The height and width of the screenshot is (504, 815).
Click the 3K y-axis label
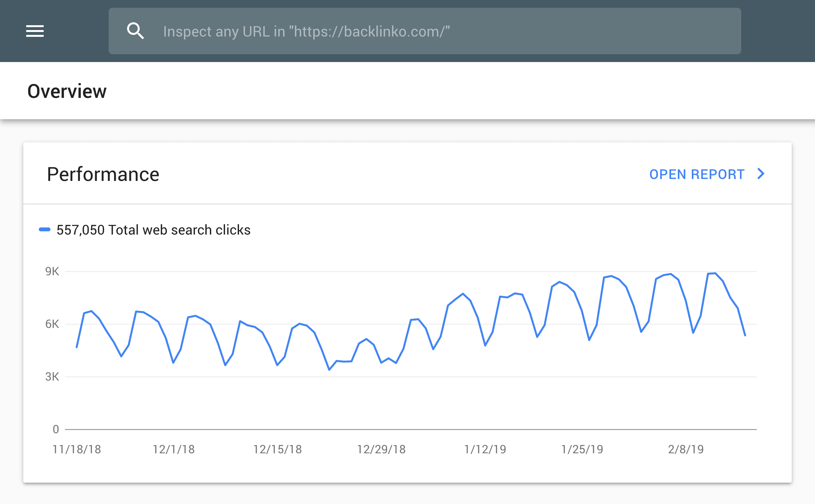coord(52,377)
